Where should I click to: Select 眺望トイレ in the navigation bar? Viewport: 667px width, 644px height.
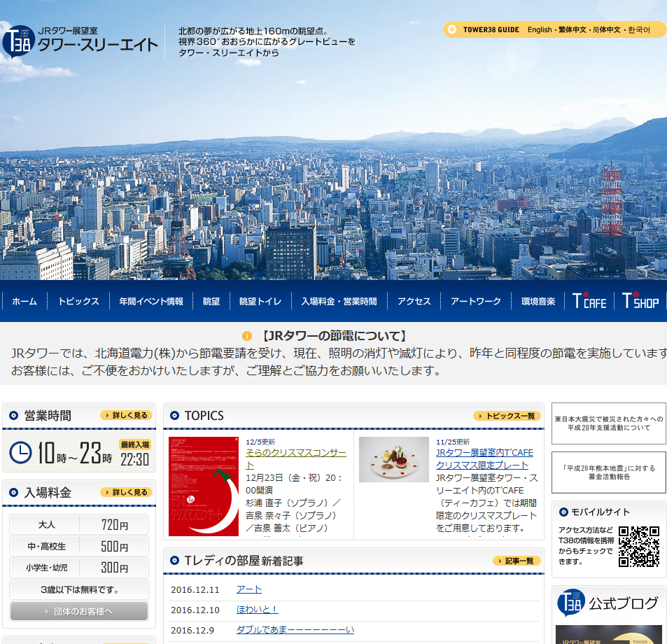[x=260, y=301]
